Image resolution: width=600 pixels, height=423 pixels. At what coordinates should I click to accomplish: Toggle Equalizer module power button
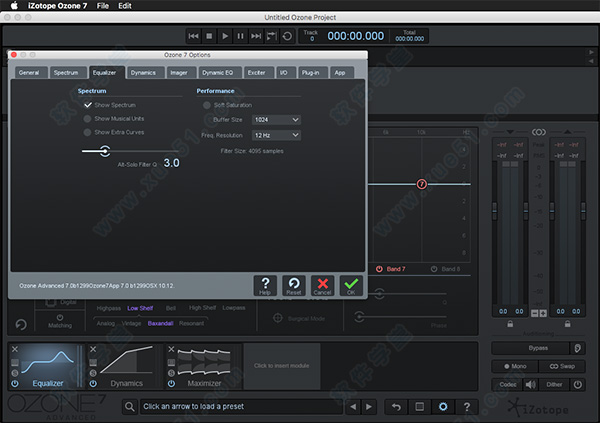click(15, 383)
